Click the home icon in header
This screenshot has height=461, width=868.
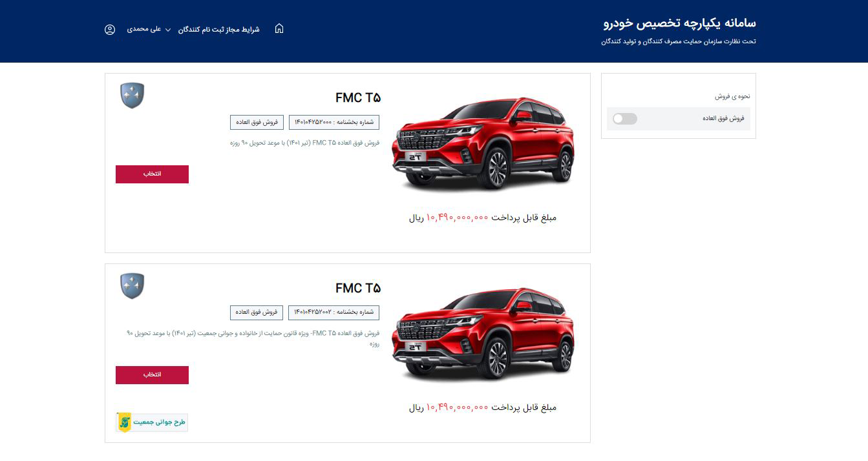click(279, 29)
